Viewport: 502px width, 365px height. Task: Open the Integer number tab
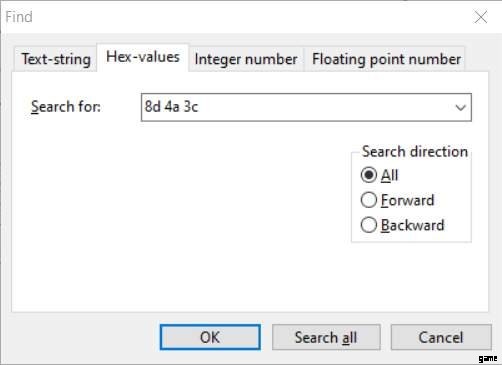click(x=246, y=59)
